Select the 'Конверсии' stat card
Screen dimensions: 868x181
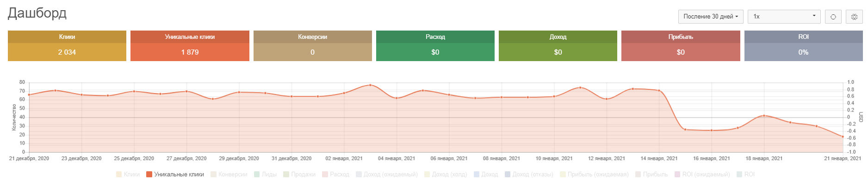[313, 46]
